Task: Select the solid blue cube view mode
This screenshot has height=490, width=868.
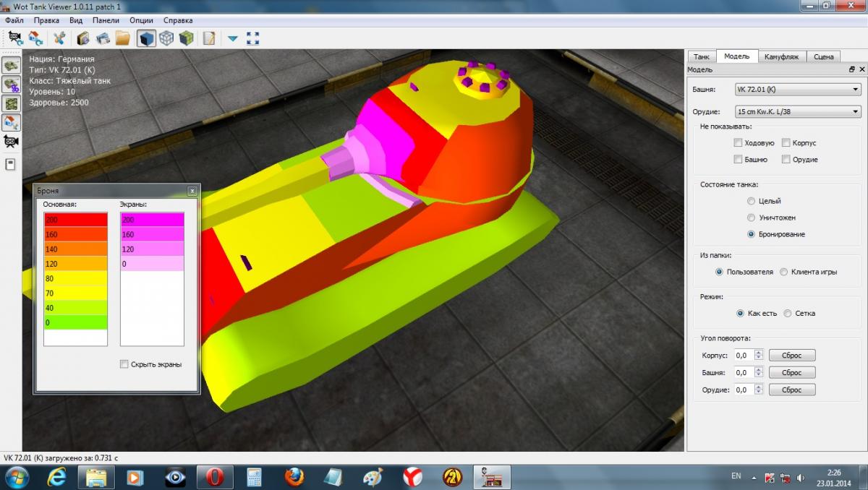Action: (146, 38)
